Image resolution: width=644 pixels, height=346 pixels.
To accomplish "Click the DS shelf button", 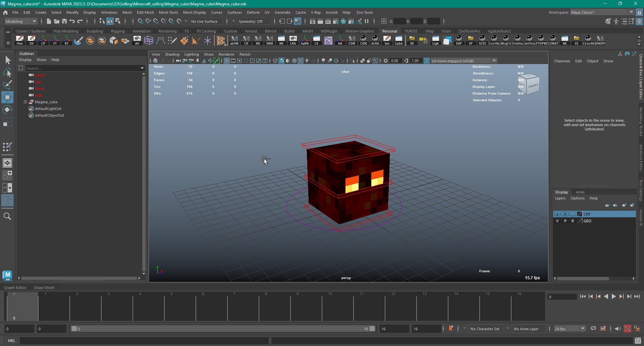I will tap(32, 40).
